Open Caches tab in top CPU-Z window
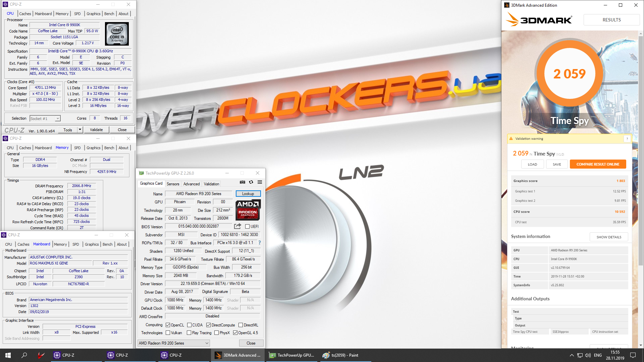Image resolution: width=644 pixels, height=362 pixels. coord(25,14)
